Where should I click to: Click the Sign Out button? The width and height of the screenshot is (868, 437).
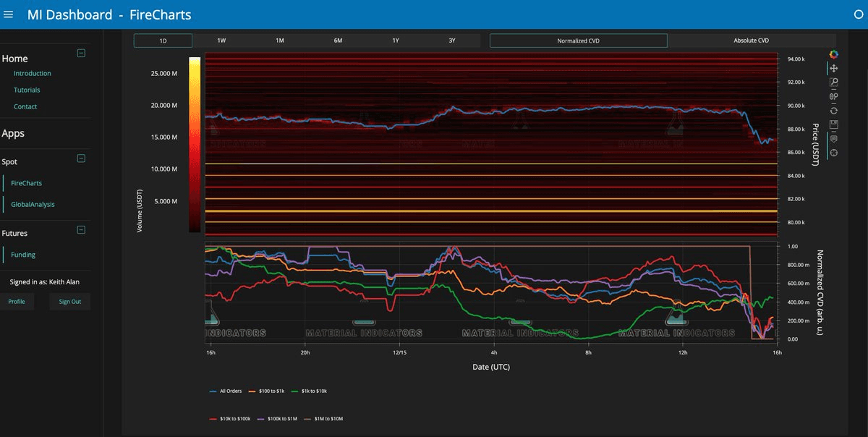70,302
